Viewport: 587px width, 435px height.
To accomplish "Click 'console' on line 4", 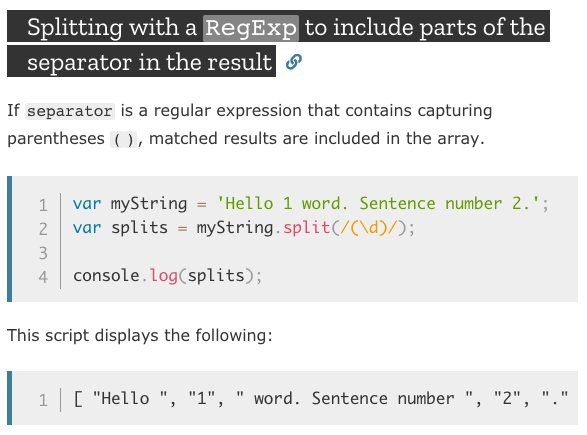I will point(106,276).
